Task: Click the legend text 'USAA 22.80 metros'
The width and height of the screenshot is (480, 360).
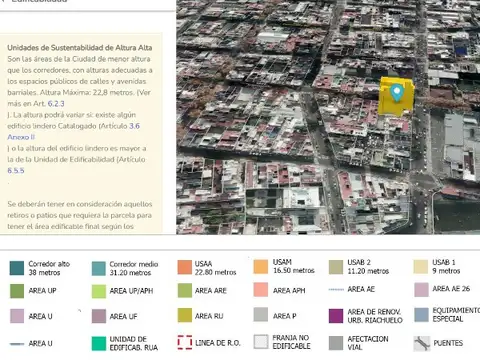Action: click(215, 268)
